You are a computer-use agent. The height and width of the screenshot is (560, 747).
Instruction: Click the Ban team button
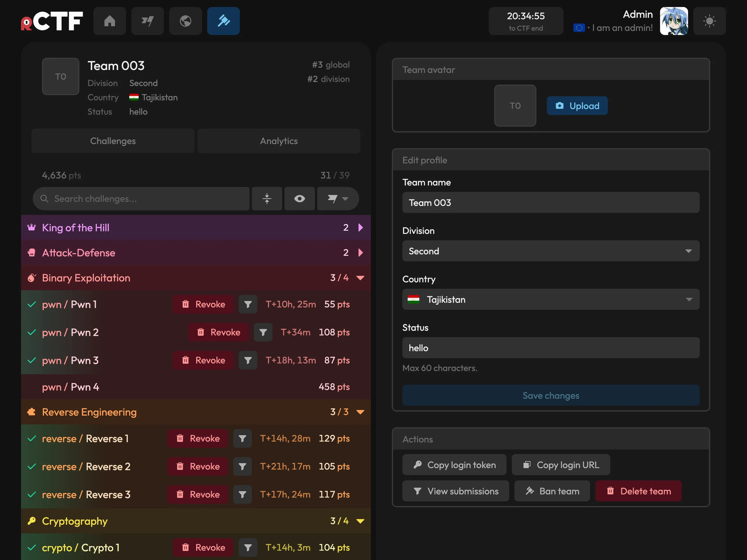point(552,491)
